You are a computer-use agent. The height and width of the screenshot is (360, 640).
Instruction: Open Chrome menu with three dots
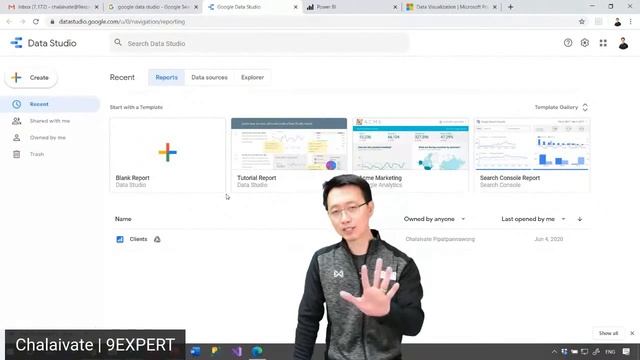(x=631, y=22)
